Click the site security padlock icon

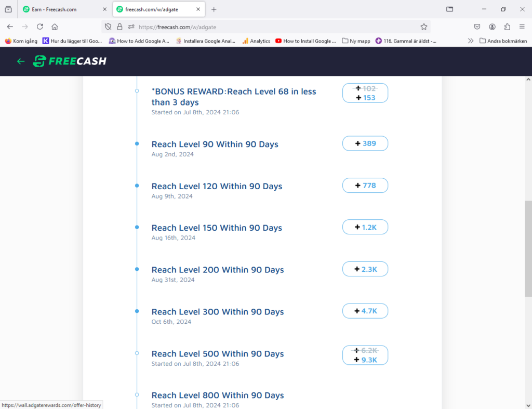(119, 27)
